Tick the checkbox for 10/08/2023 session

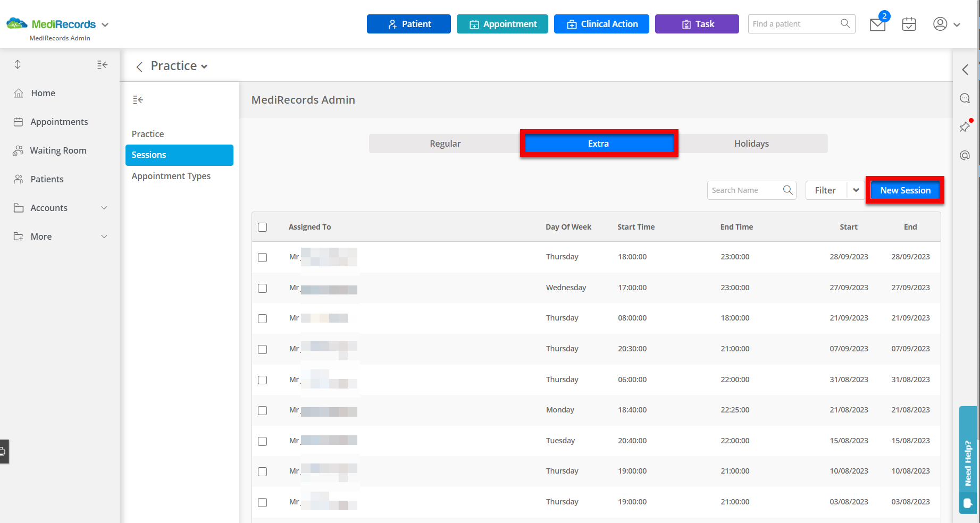(x=263, y=471)
